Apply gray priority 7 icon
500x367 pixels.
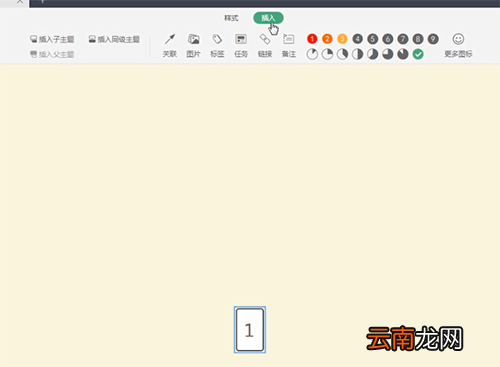coord(403,39)
